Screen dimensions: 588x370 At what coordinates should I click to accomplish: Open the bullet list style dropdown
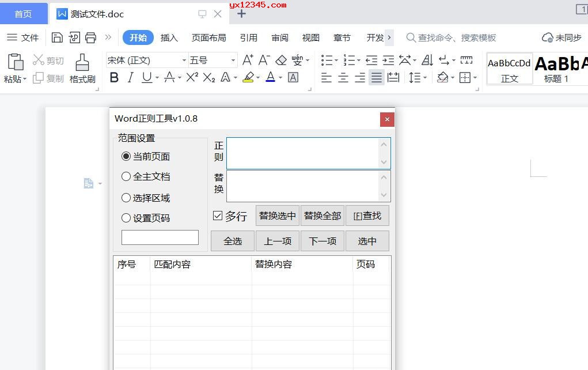336,61
